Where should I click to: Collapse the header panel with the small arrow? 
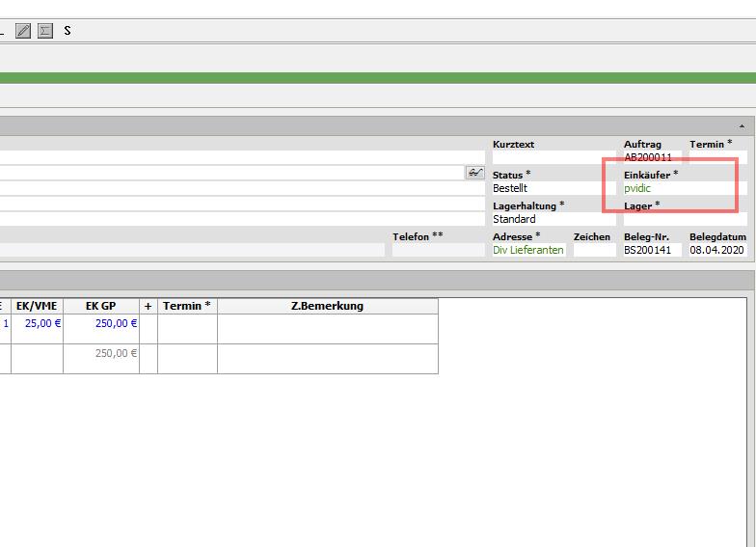[x=742, y=126]
